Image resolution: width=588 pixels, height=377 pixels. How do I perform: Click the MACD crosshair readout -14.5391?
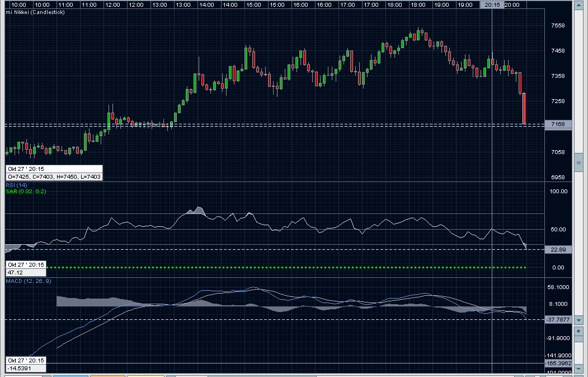tap(26, 369)
